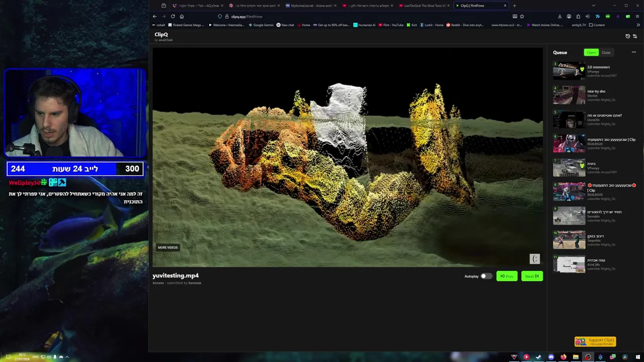The width and height of the screenshot is (644, 362).
Task: Reload the ClipQ page
Action: pos(173,16)
